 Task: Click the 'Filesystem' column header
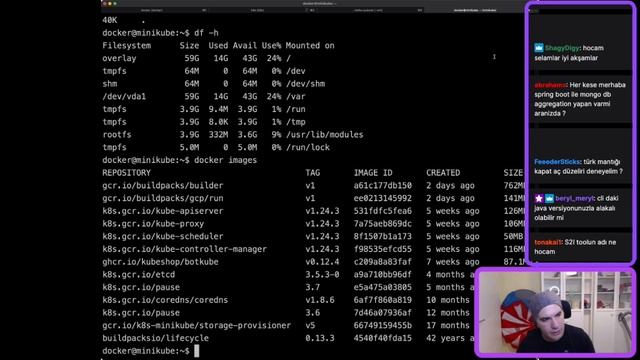pos(127,46)
